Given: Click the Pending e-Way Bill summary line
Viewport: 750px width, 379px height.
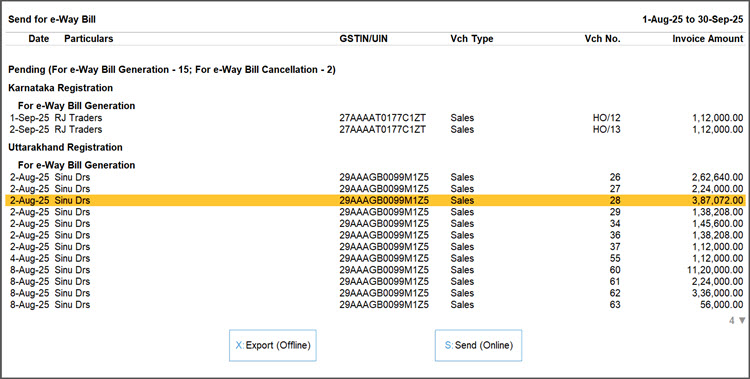Looking at the screenshot, I should click(x=172, y=69).
